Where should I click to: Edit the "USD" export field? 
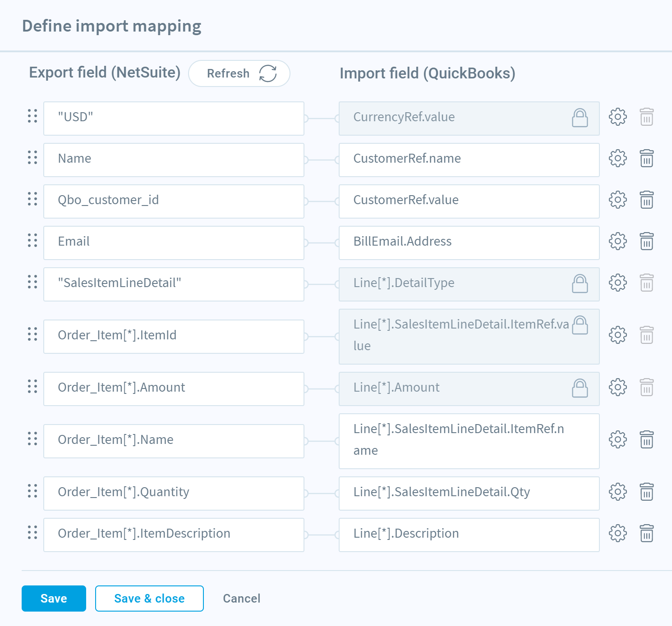174,119
